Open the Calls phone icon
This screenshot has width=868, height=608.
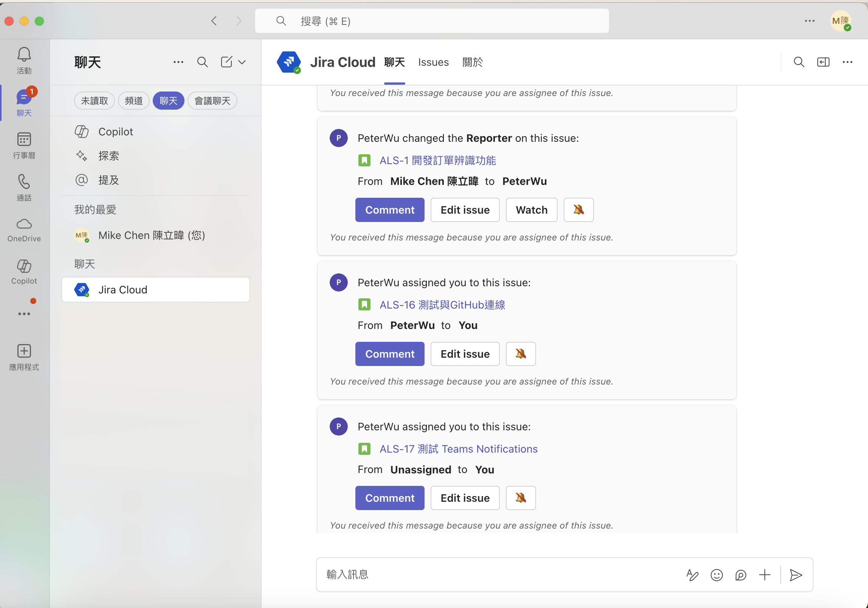pyautogui.click(x=24, y=187)
